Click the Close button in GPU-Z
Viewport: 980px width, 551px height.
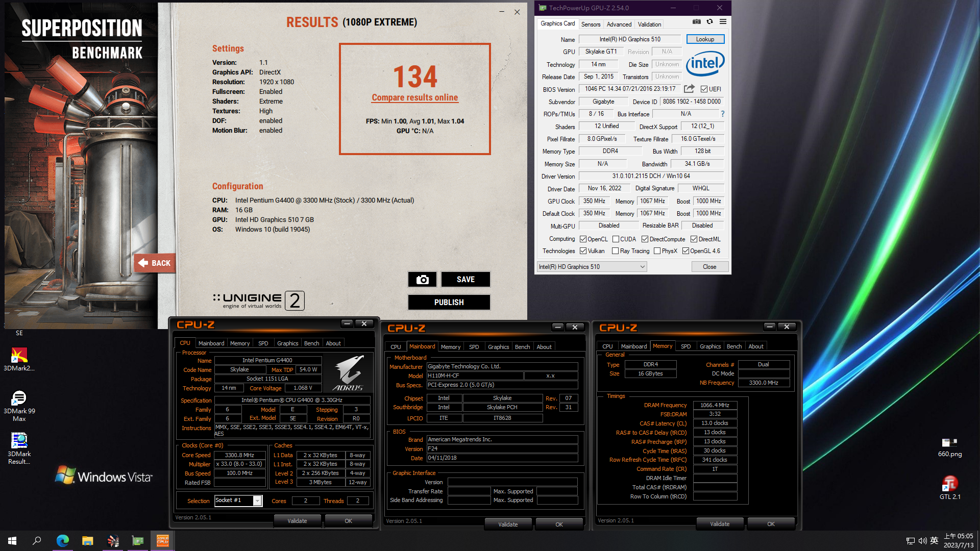[x=709, y=267]
